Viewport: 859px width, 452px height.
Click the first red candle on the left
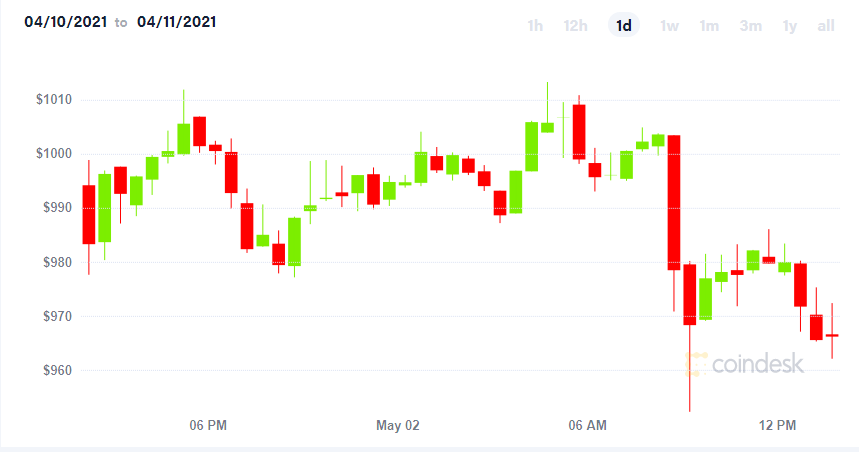pyautogui.click(x=89, y=215)
